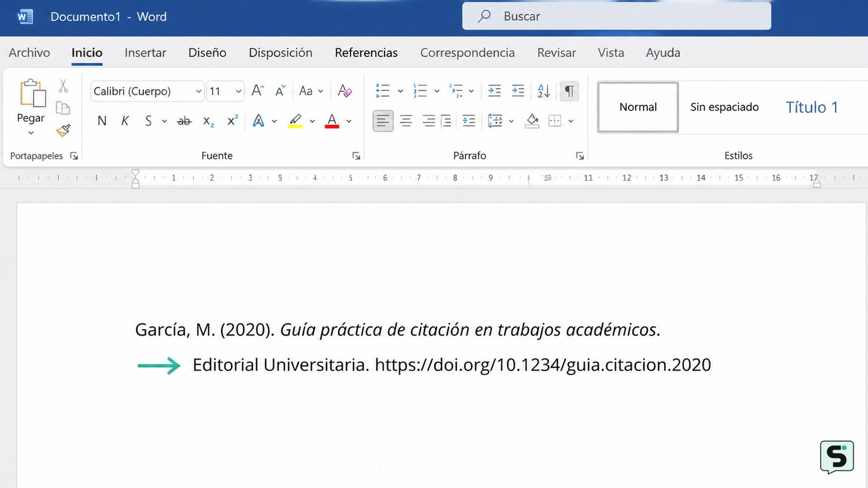
Task: Switch to the Insertar tab
Action: tap(145, 53)
